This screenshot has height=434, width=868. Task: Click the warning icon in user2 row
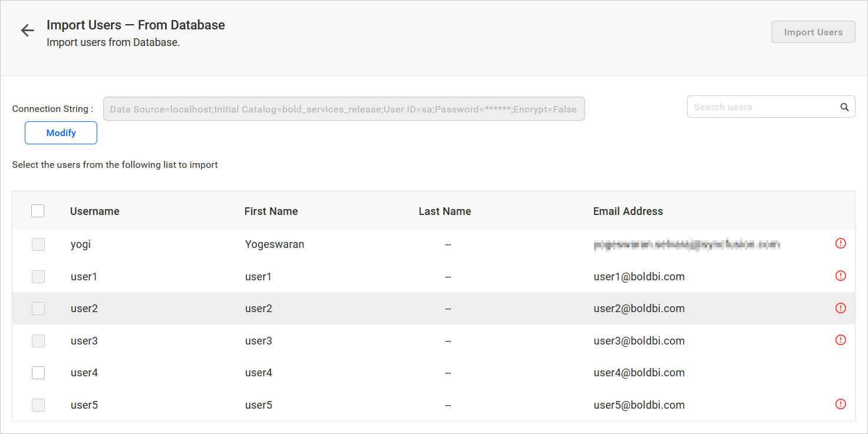[841, 308]
